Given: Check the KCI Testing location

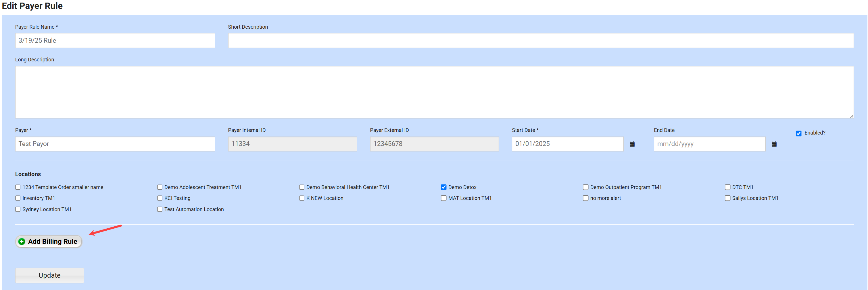Looking at the screenshot, I should tap(160, 198).
